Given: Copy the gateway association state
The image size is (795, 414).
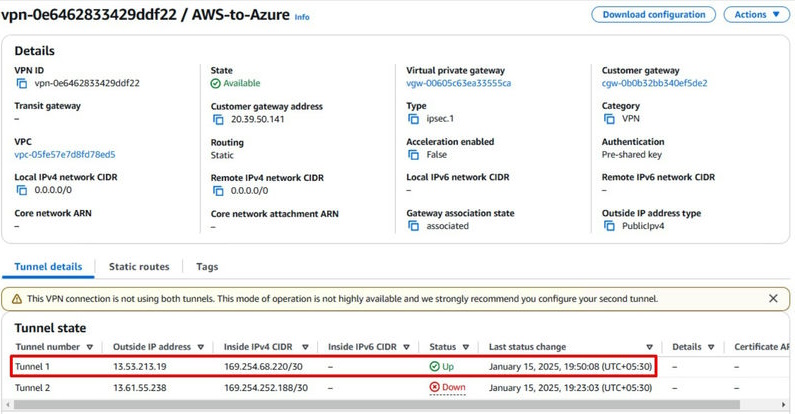Looking at the screenshot, I should (x=414, y=226).
